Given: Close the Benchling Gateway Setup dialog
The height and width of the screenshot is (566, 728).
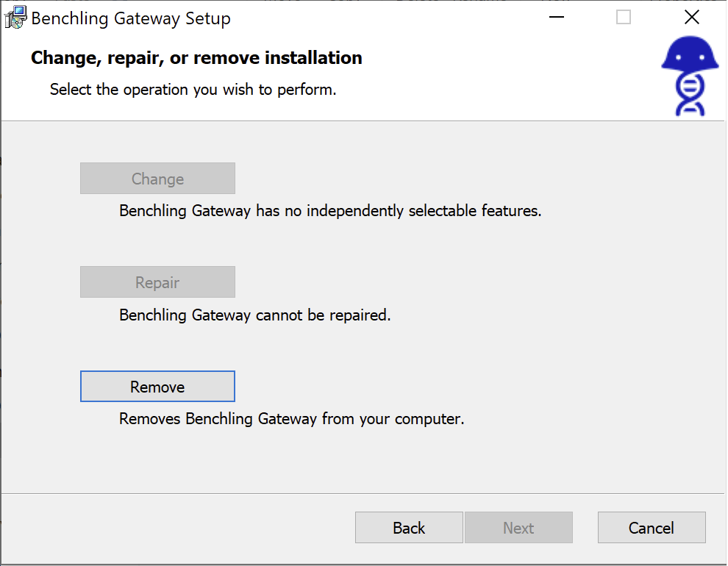Looking at the screenshot, I should tap(691, 18).
